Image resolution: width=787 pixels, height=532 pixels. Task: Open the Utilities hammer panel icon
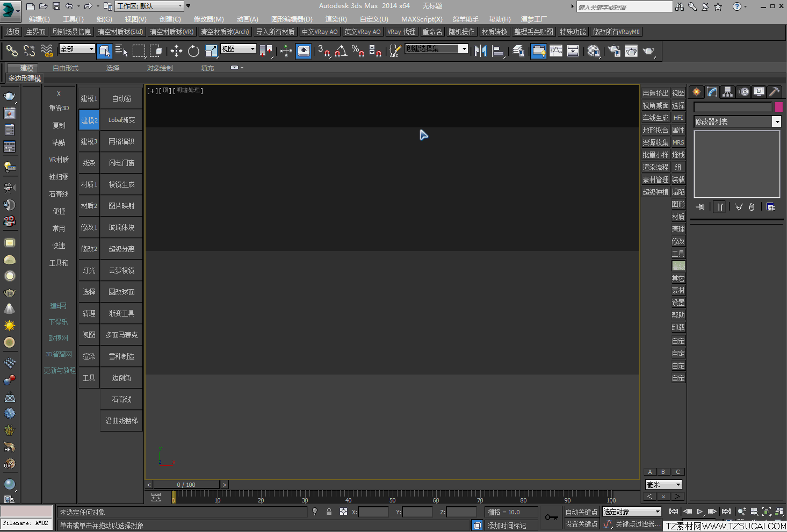tap(774, 92)
